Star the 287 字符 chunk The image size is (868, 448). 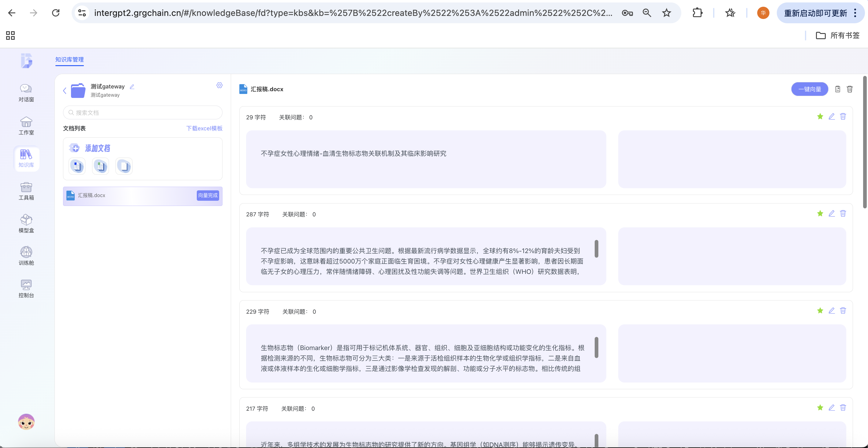point(820,214)
